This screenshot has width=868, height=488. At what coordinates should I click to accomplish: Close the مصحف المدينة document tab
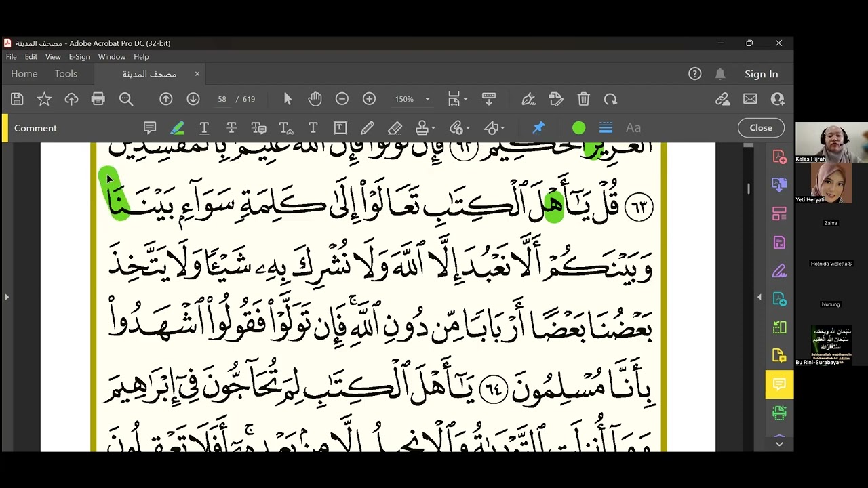(x=197, y=74)
